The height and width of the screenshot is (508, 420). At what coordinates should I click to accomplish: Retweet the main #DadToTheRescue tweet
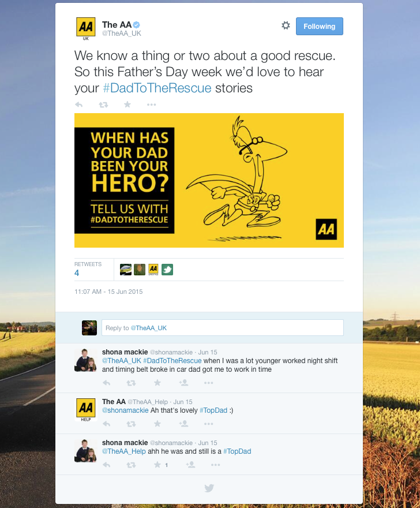103,104
